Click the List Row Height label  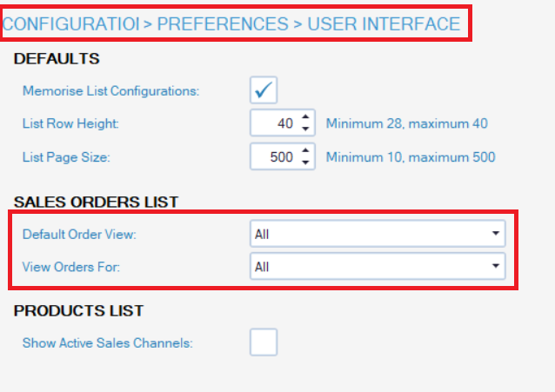click(x=70, y=124)
